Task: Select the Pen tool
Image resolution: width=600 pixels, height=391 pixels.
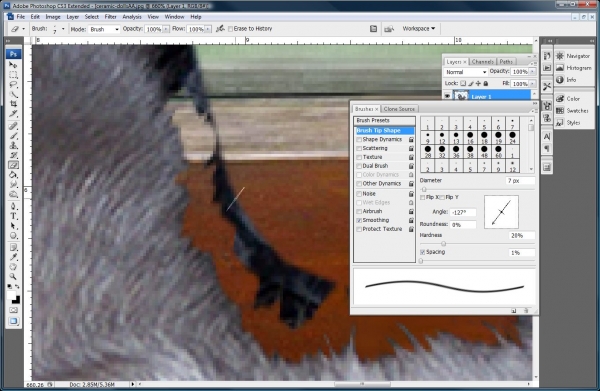Action: 13,207
